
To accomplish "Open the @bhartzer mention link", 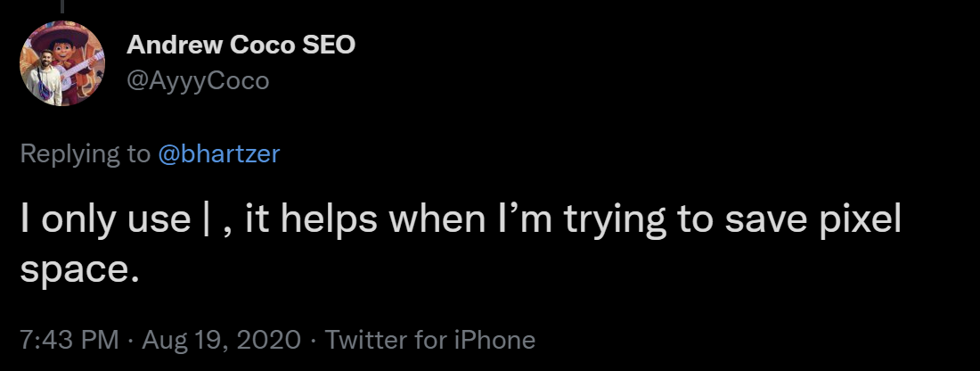I will tap(219, 153).
